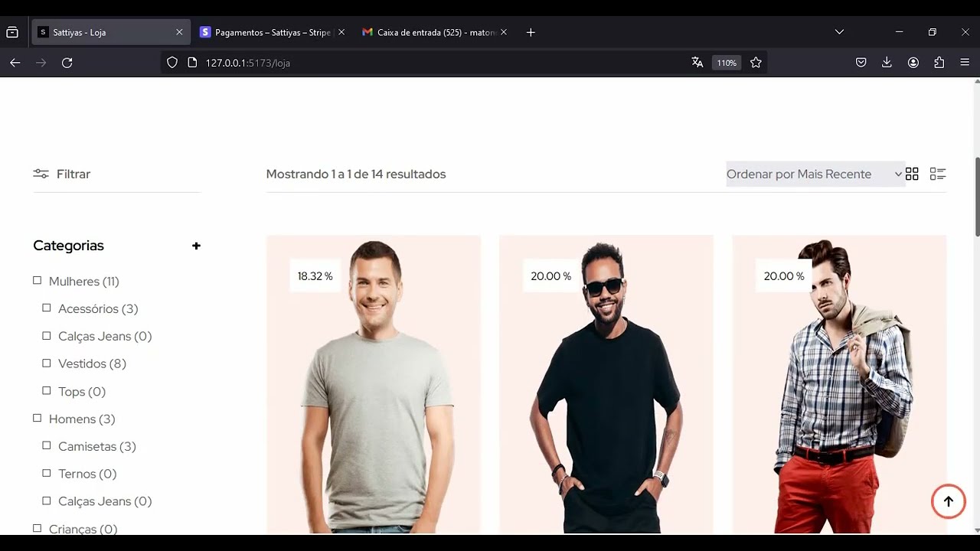
Task: Check the Mulheres (11) category
Action: 37,281
